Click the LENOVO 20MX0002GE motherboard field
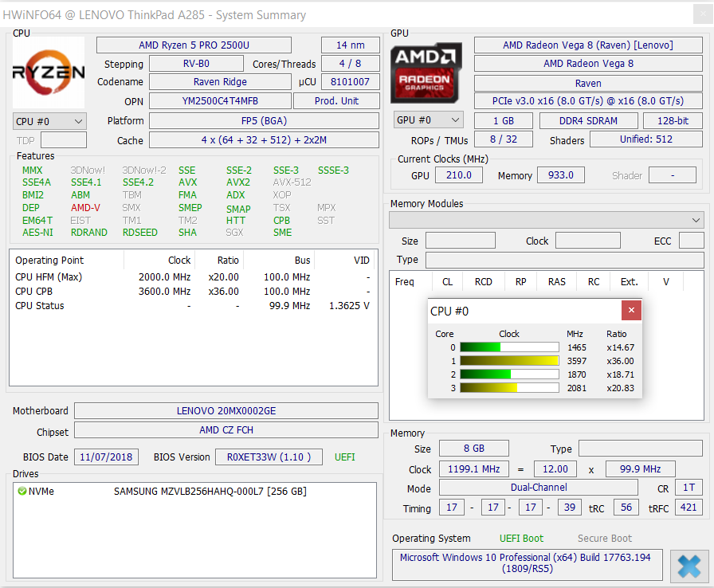This screenshot has width=714, height=588. click(226, 410)
